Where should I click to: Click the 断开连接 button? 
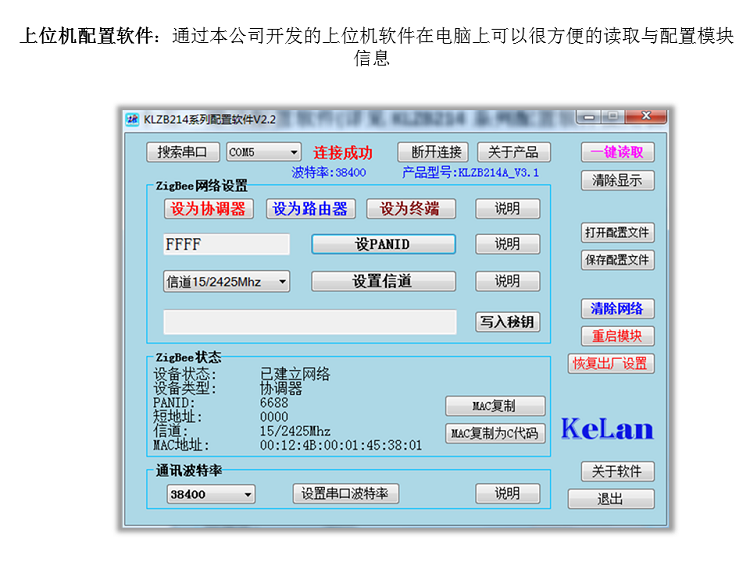point(433,152)
